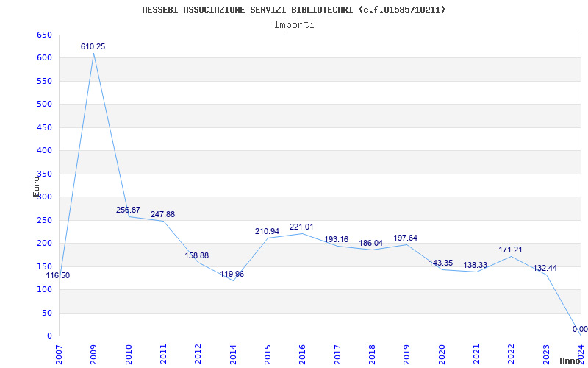Select the 171.21 value label

coord(510,250)
